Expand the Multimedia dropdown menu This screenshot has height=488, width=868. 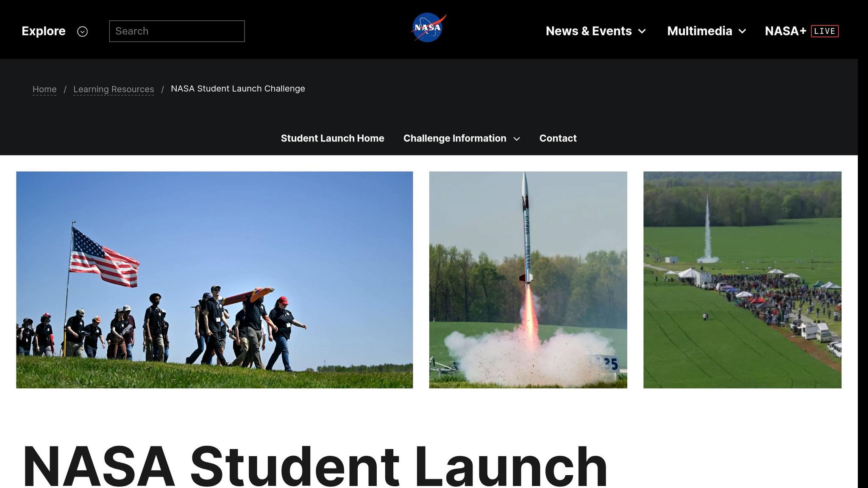(707, 31)
